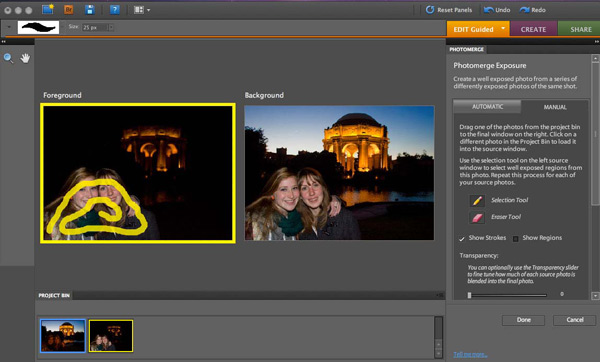Click the Cancel button
The height and width of the screenshot is (362, 600).
(575, 320)
